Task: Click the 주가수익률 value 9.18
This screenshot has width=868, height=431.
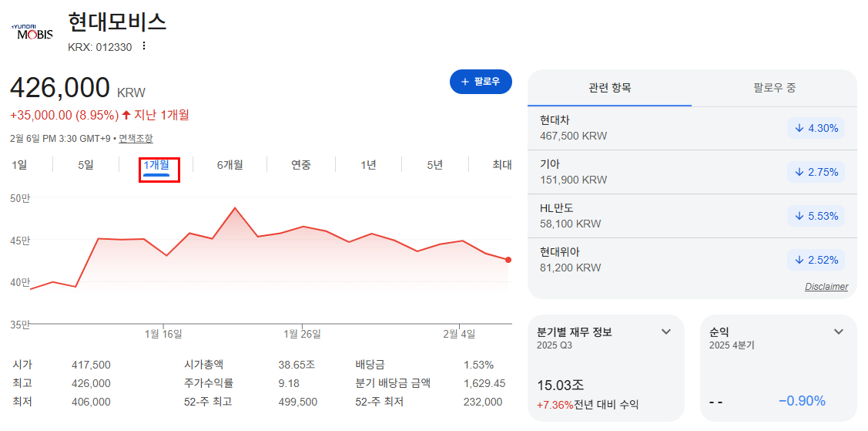Action: click(x=287, y=382)
